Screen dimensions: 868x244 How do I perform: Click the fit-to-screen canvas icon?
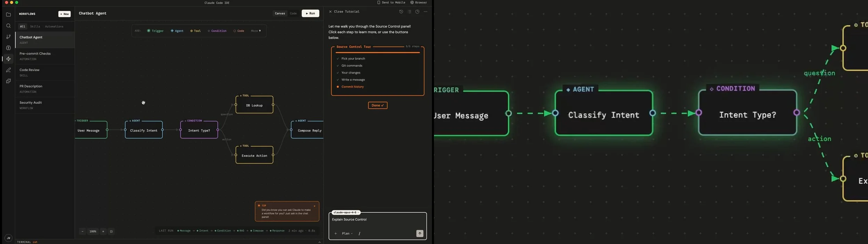point(111,232)
